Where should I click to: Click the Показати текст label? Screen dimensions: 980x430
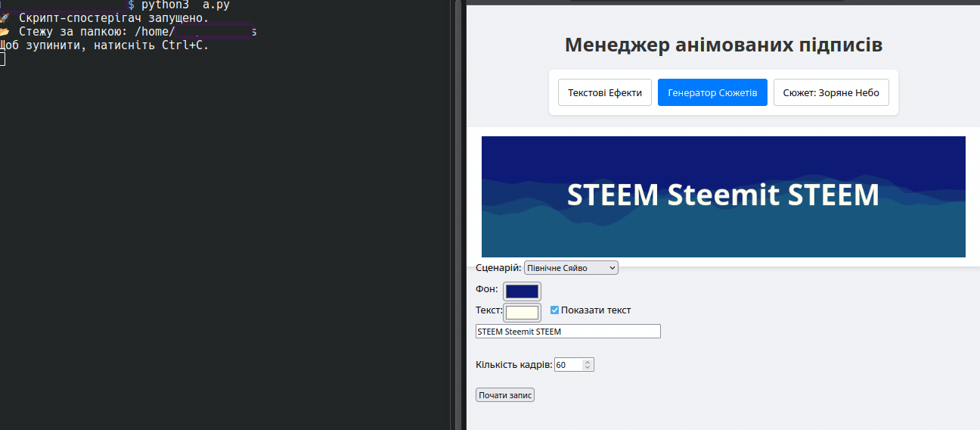[x=596, y=310]
